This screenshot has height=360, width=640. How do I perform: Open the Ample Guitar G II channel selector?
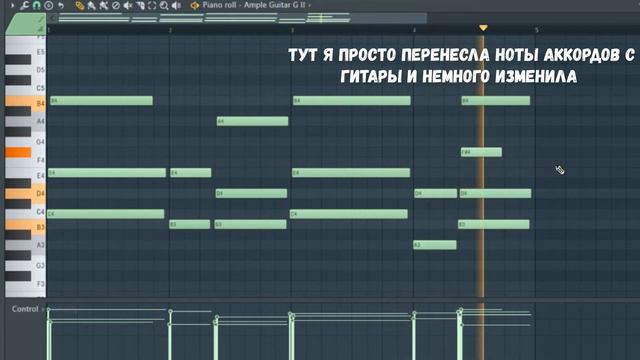click(274, 5)
